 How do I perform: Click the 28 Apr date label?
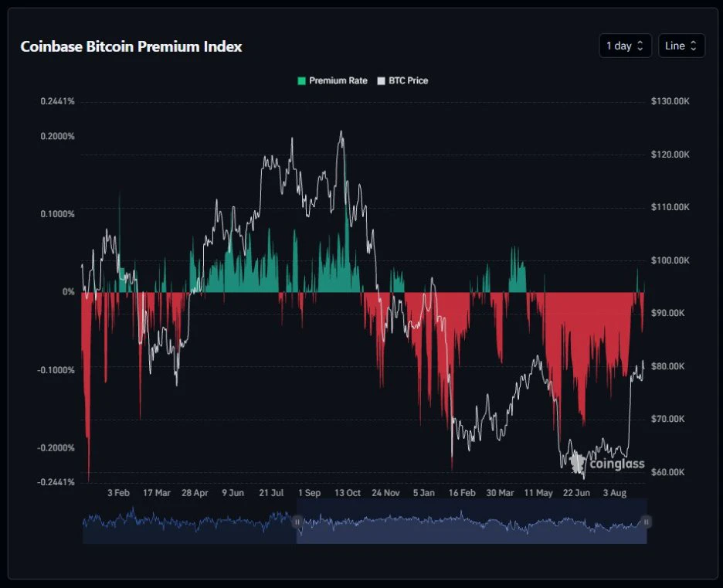(195, 493)
